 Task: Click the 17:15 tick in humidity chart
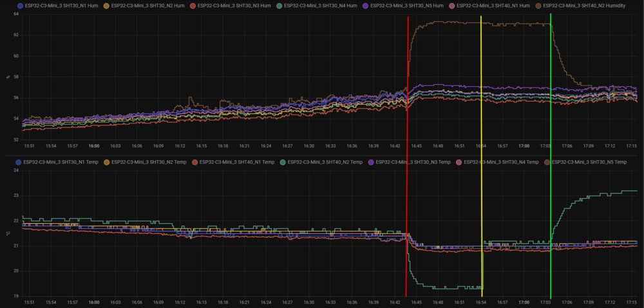click(x=631, y=145)
